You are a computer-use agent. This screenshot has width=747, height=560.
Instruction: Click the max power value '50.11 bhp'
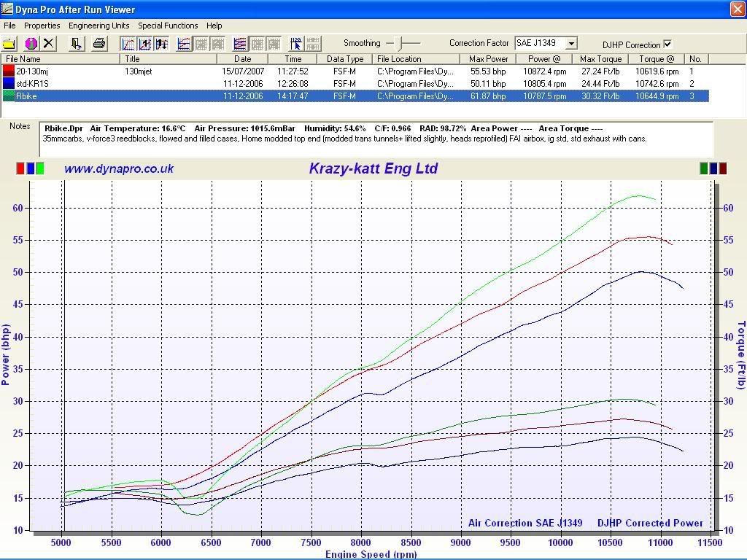(x=488, y=84)
